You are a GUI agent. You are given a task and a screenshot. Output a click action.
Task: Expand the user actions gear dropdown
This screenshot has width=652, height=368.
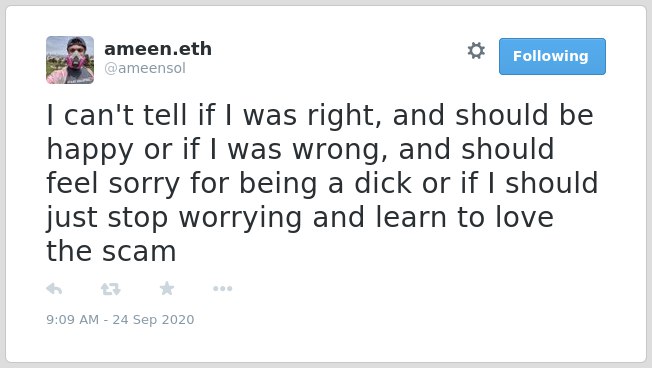point(476,51)
